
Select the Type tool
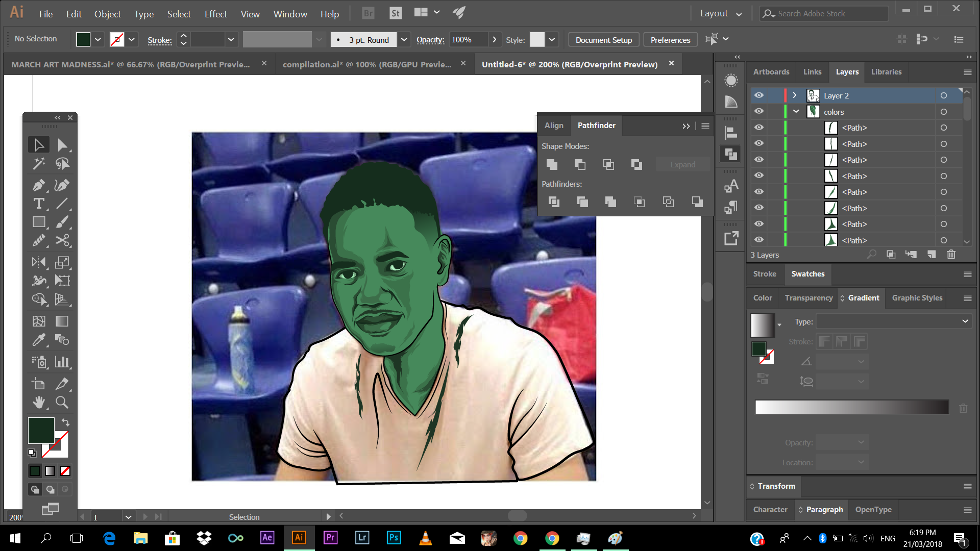point(39,204)
